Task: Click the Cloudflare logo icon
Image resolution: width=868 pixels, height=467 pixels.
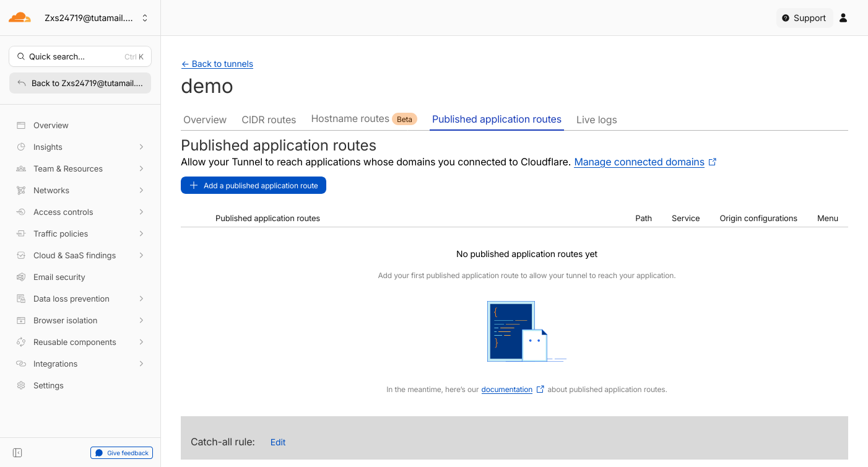Action: pyautogui.click(x=19, y=17)
